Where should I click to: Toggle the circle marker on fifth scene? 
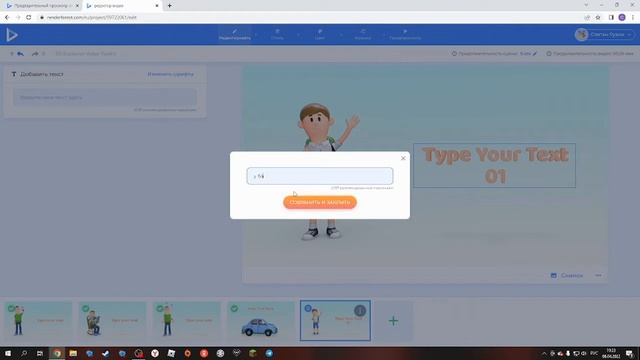click(308, 308)
